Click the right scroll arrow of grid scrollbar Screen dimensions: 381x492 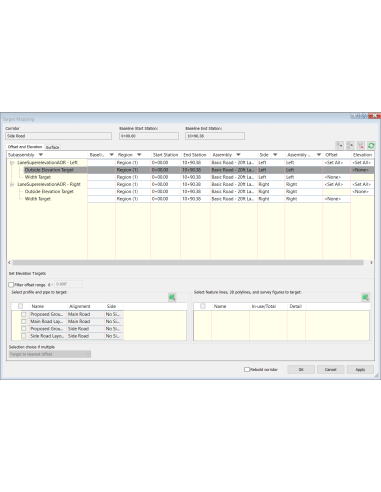point(371,263)
